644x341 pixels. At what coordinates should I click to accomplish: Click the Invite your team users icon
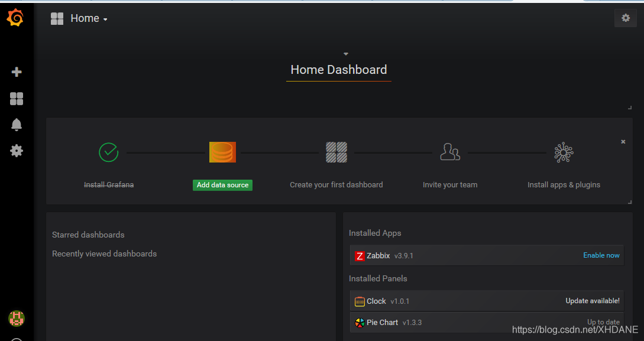click(x=450, y=152)
